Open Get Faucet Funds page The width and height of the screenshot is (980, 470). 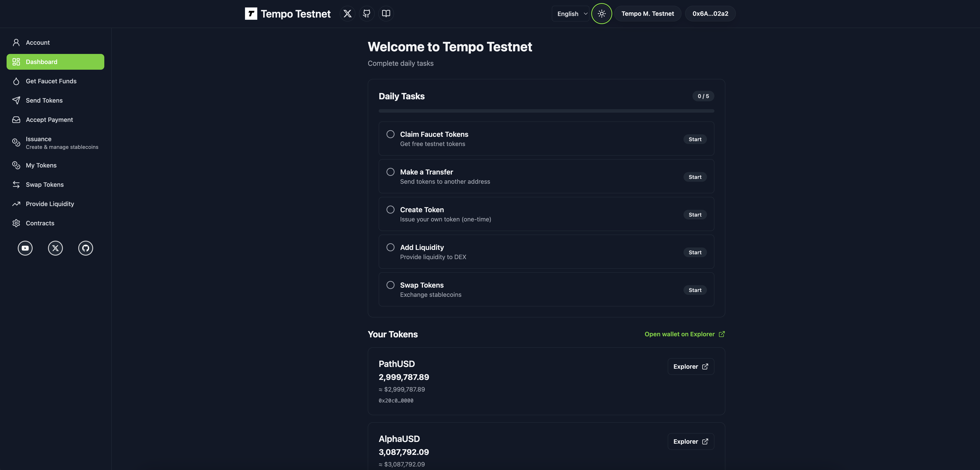pos(55,81)
